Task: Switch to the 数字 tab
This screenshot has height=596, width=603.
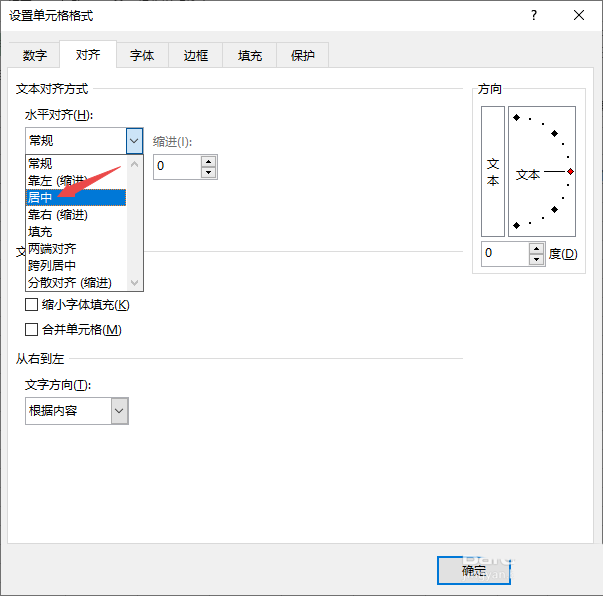Action: pos(34,56)
